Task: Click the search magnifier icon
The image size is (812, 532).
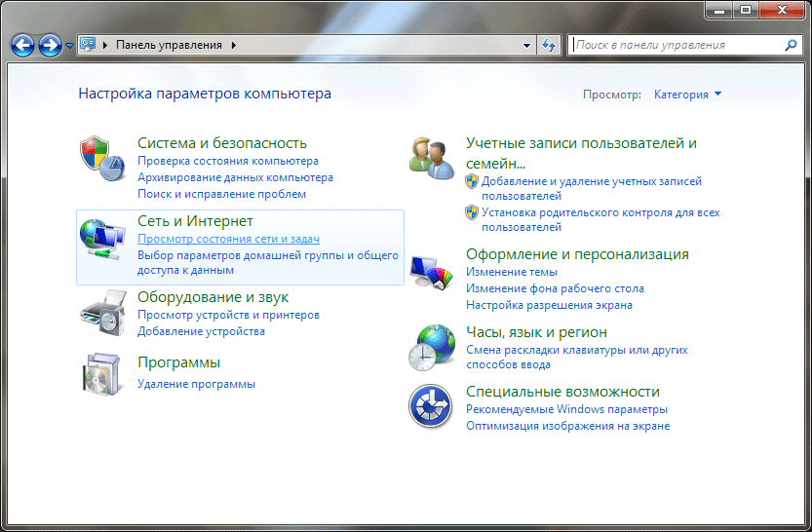Action: (x=791, y=45)
